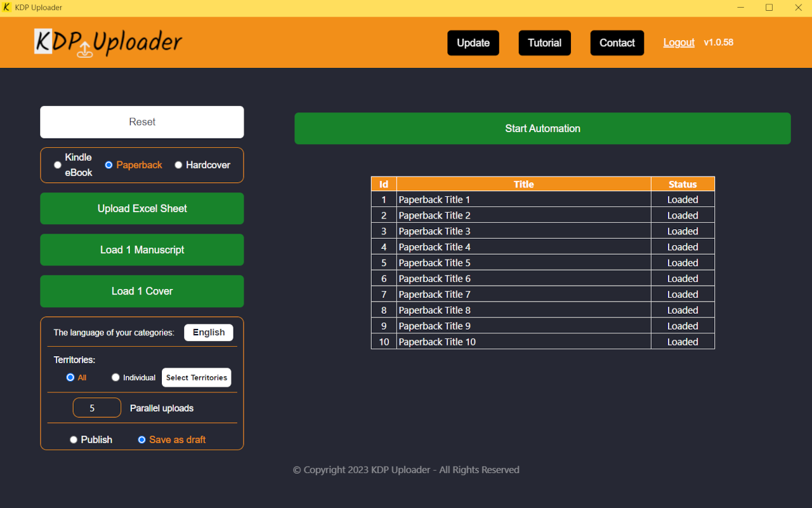Click Loaded status of Paperback Title 5
This screenshot has height=508, width=812.
(x=683, y=263)
